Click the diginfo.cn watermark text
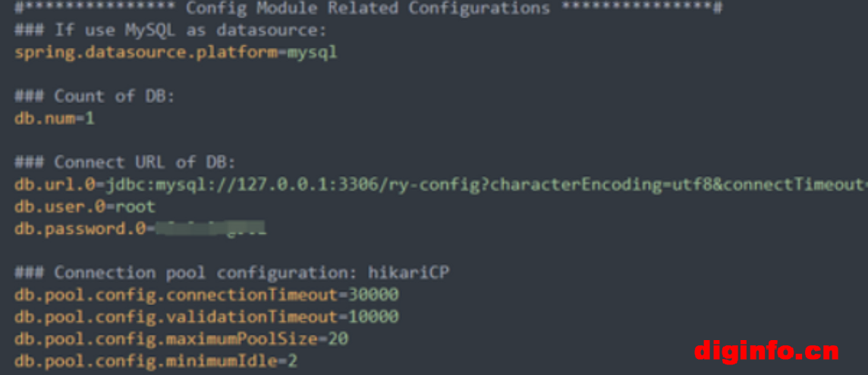 [x=766, y=351]
